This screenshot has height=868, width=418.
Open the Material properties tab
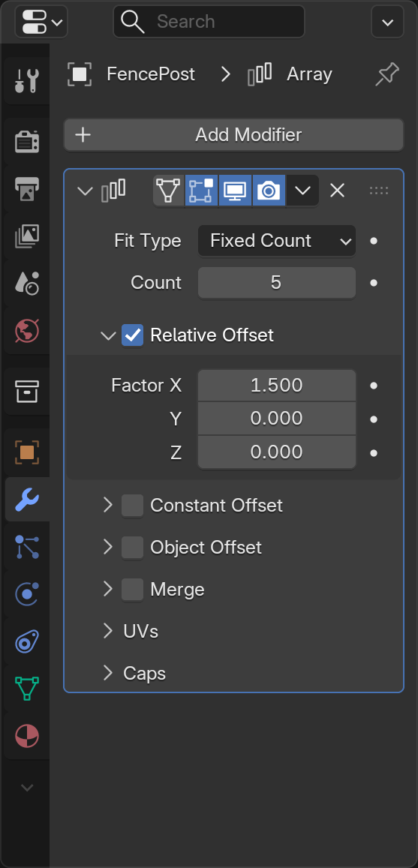pos(26,737)
